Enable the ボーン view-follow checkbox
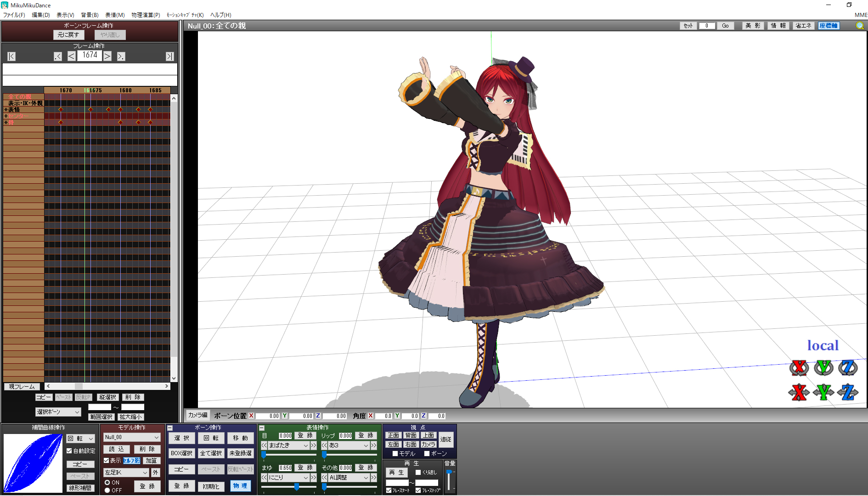This screenshot has width=868, height=496. (427, 453)
